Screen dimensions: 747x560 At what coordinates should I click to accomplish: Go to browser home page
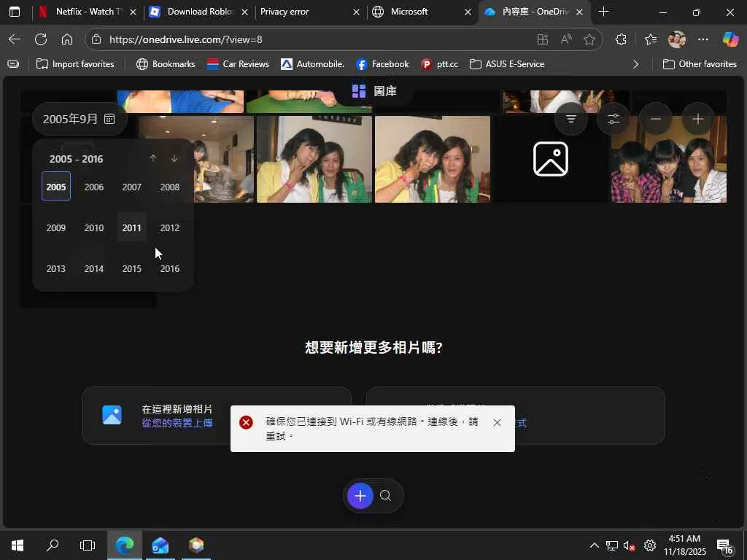(x=67, y=39)
